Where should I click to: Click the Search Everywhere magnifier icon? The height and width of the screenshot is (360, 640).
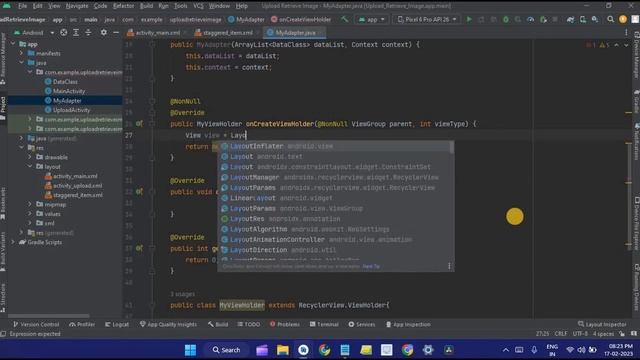click(x=610, y=19)
